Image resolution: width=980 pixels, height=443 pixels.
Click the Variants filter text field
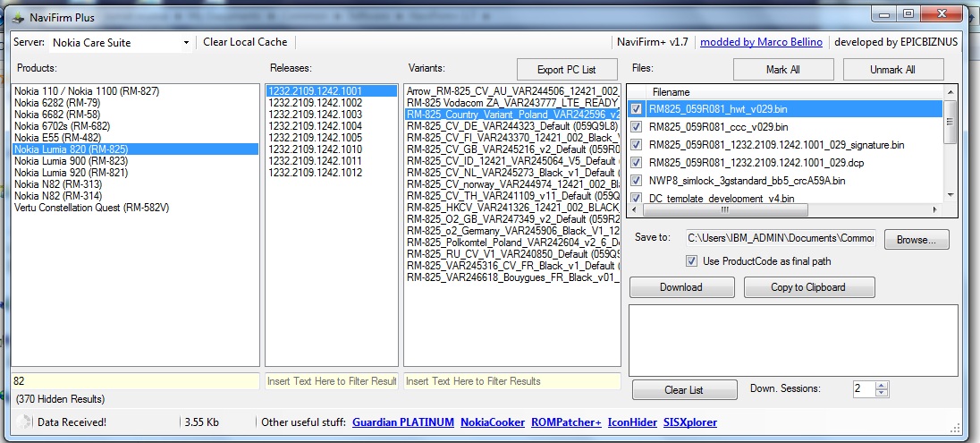pyautogui.click(x=512, y=381)
